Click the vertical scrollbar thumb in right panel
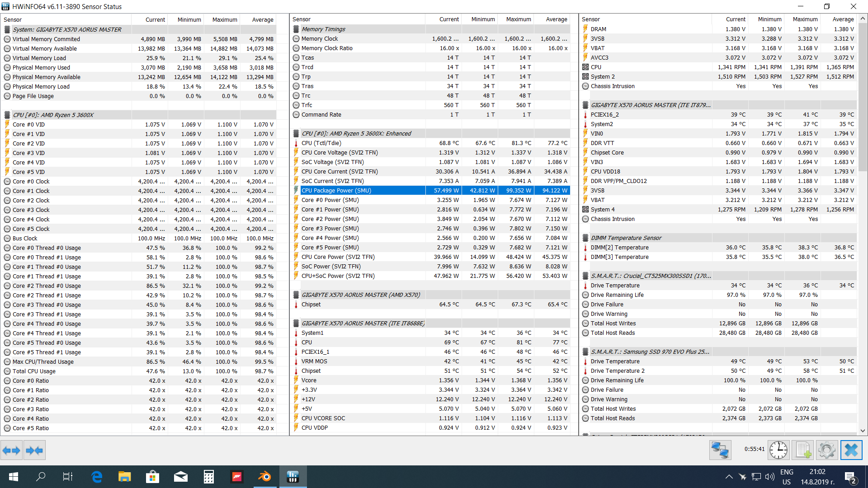Image resolution: width=868 pixels, height=488 pixels. coord(863,97)
